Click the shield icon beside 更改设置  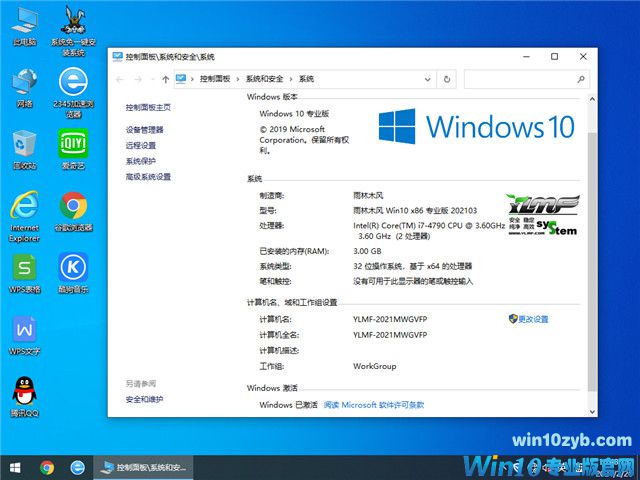(x=513, y=319)
